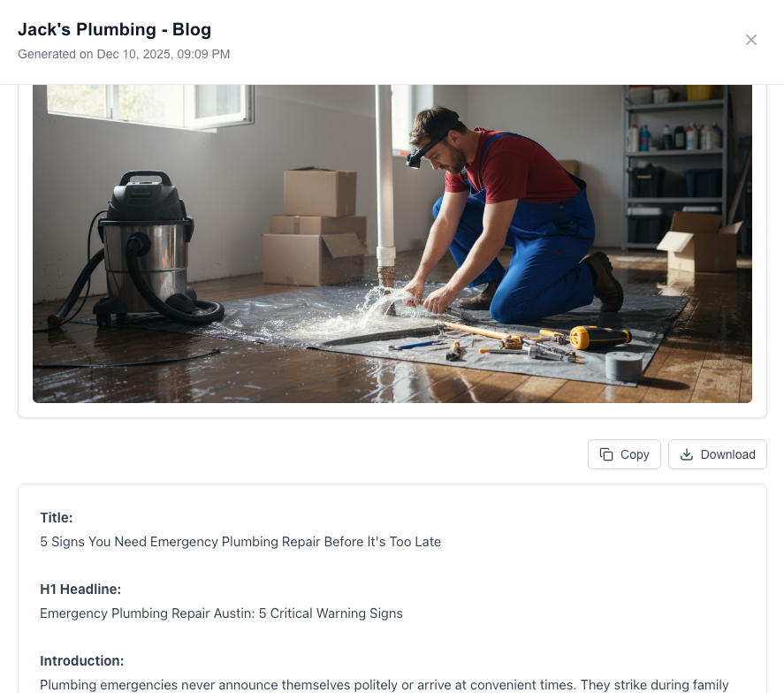Viewport: 784px width, 693px height.
Task: Open the plumber blog header image
Action: [392, 244]
